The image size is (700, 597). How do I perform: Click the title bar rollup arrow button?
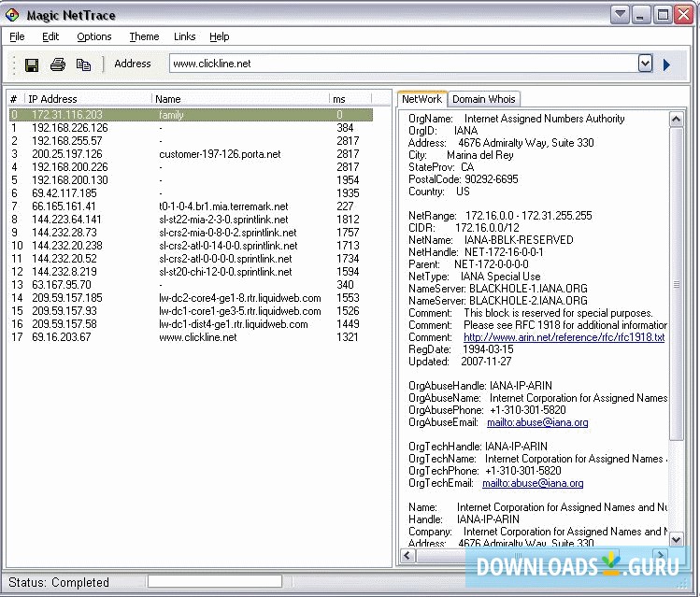click(x=620, y=15)
